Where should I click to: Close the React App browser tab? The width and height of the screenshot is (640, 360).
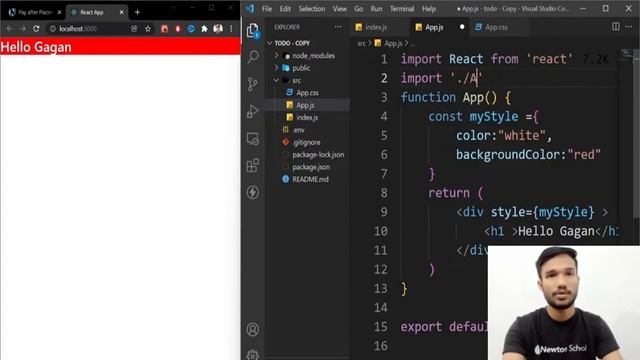pos(121,12)
